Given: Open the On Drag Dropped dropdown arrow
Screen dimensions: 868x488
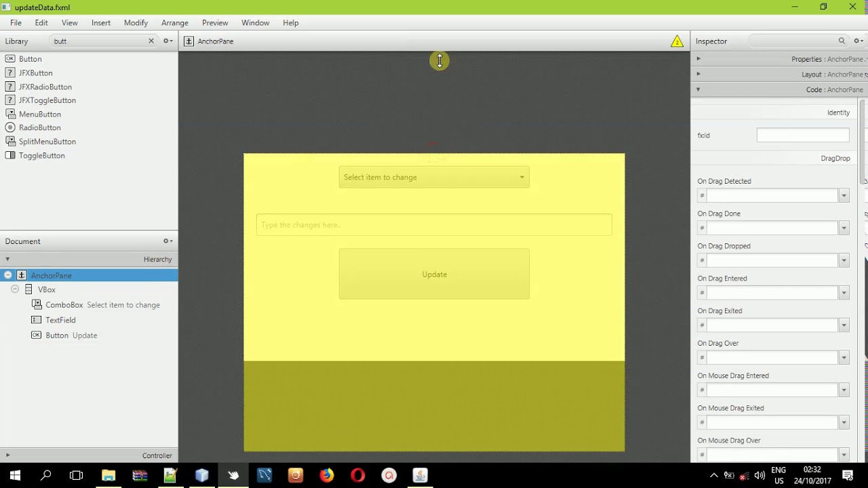Looking at the screenshot, I should (x=844, y=260).
